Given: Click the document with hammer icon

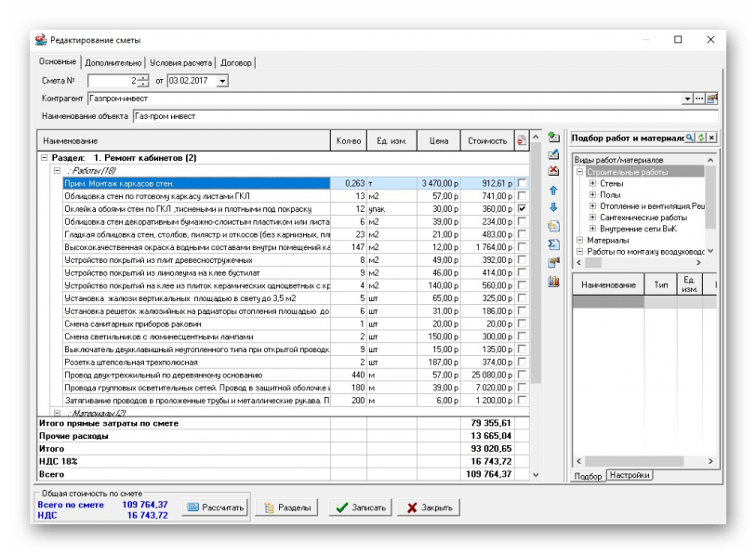Looking at the screenshot, I should click(x=553, y=263).
